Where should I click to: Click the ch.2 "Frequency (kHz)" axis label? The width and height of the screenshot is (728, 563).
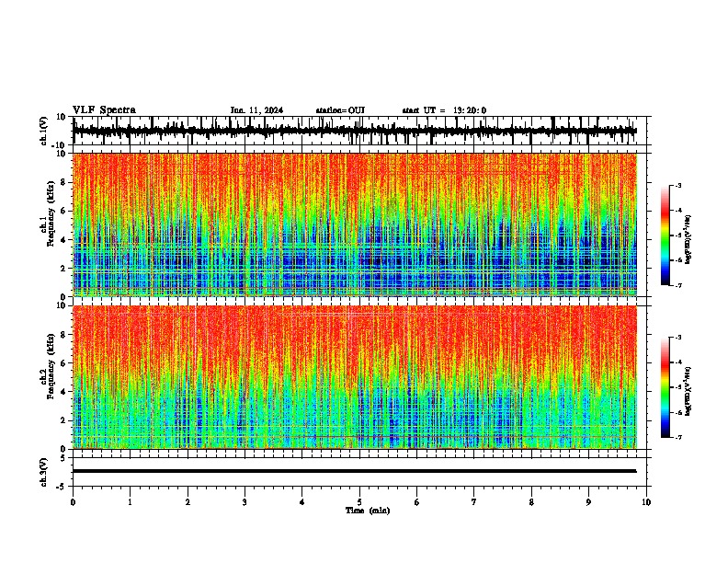pos(51,366)
